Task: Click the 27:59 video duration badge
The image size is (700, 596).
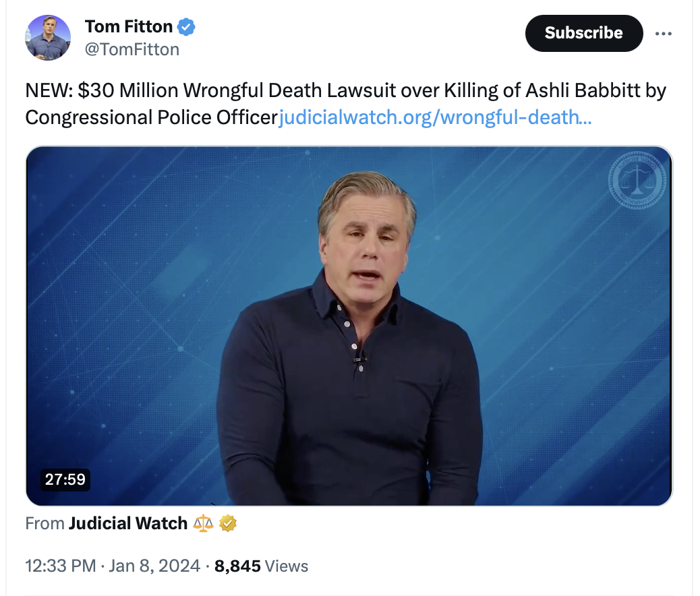Action: (x=65, y=479)
